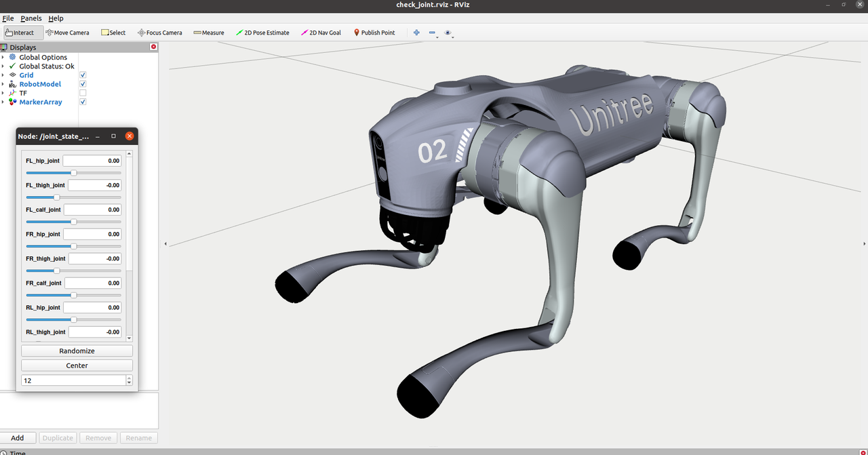Screen dimensions: 868x455
Task: Expand the MarkerArray display entry
Action: (x=3, y=102)
